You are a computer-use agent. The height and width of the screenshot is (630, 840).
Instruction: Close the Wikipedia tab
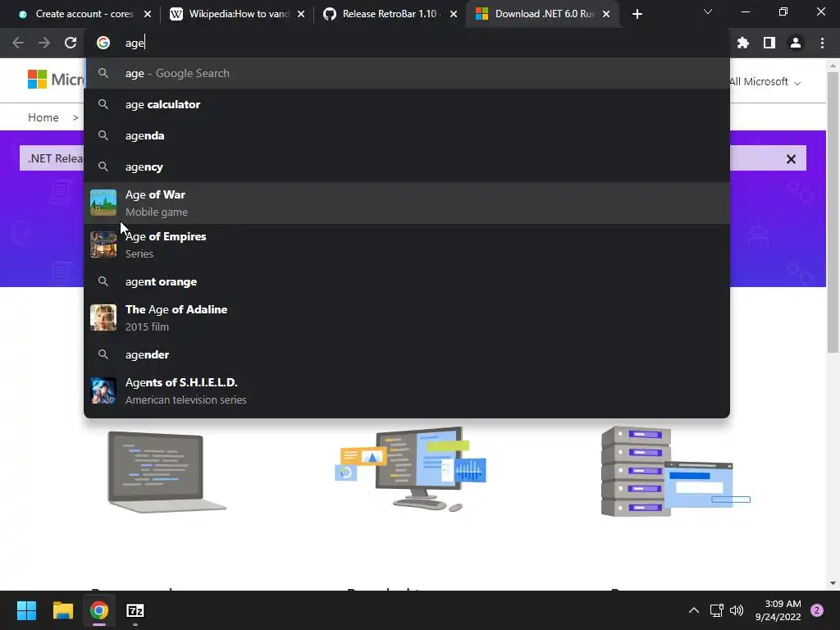pyautogui.click(x=301, y=15)
